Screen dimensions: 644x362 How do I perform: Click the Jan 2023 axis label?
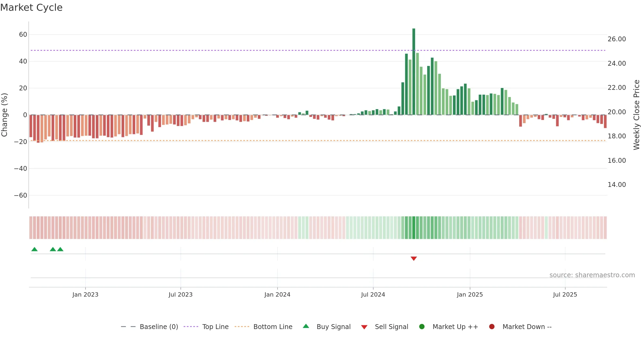pyautogui.click(x=85, y=295)
